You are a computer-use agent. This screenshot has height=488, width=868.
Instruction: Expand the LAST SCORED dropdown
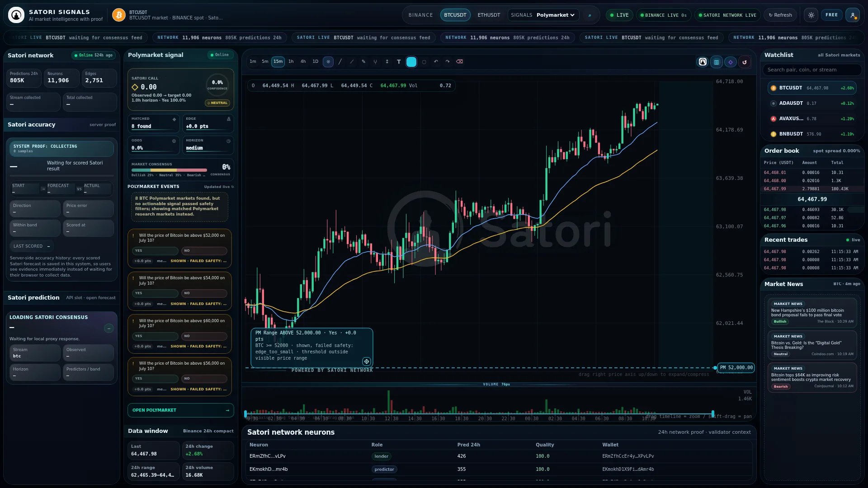pos(32,246)
